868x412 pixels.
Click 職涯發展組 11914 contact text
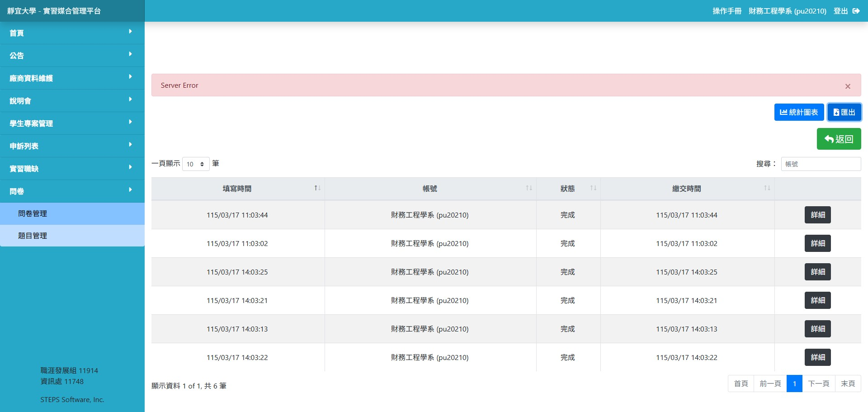point(69,371)
